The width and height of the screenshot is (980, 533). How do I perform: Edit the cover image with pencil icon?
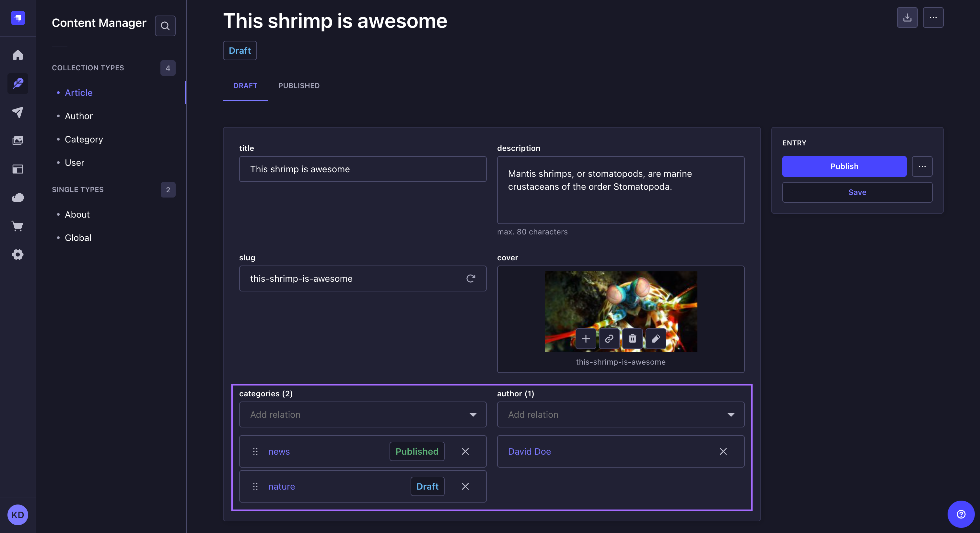tap(656, 338)
